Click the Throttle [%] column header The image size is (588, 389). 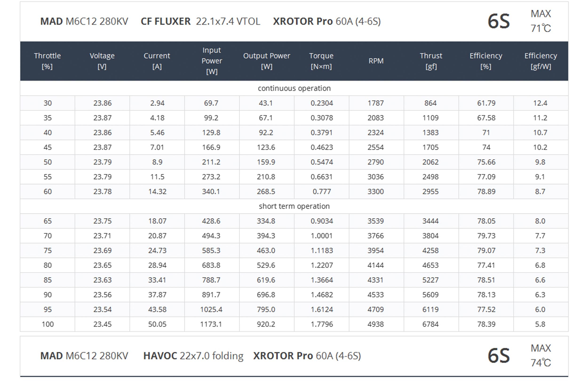click(47, 61)
